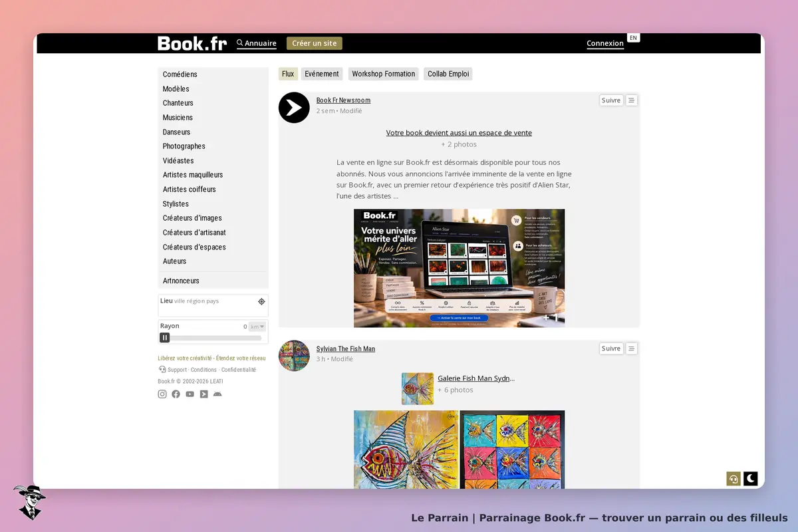Screen dimensions: 798x532
Task: Follow Sylvian The Fish Man with Suivre
Action: click(611, 348)
